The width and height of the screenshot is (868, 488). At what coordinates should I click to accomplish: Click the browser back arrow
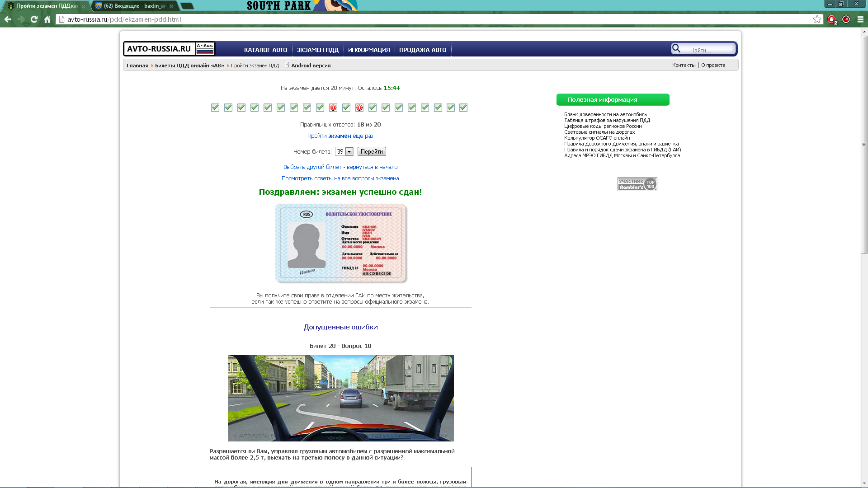tap(8, 19)
